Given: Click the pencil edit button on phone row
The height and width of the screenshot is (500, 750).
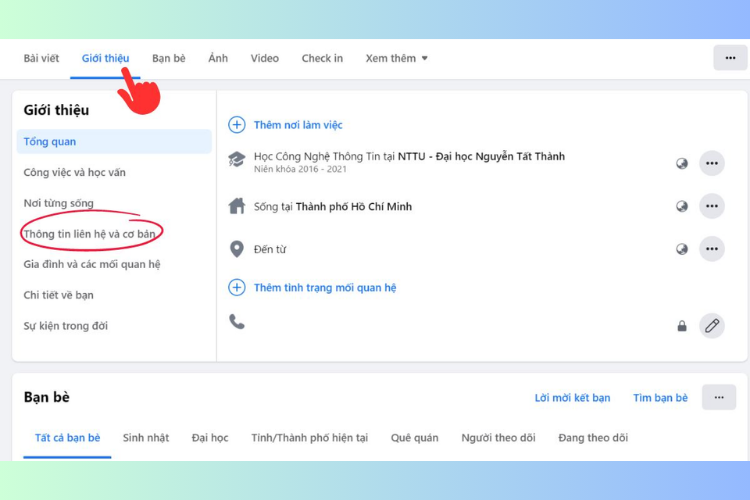Looking at the screenshot, I should point(712,326).
